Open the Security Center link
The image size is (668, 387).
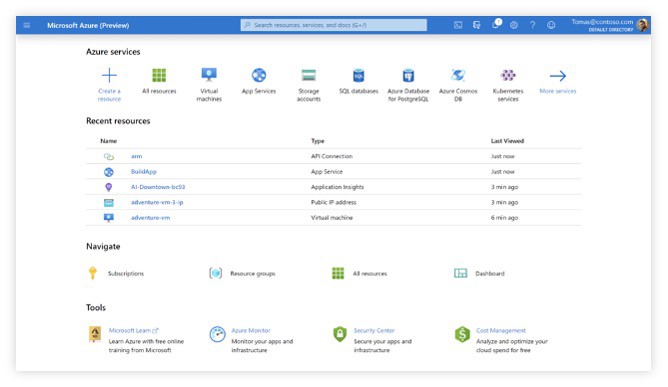point(374,330)
